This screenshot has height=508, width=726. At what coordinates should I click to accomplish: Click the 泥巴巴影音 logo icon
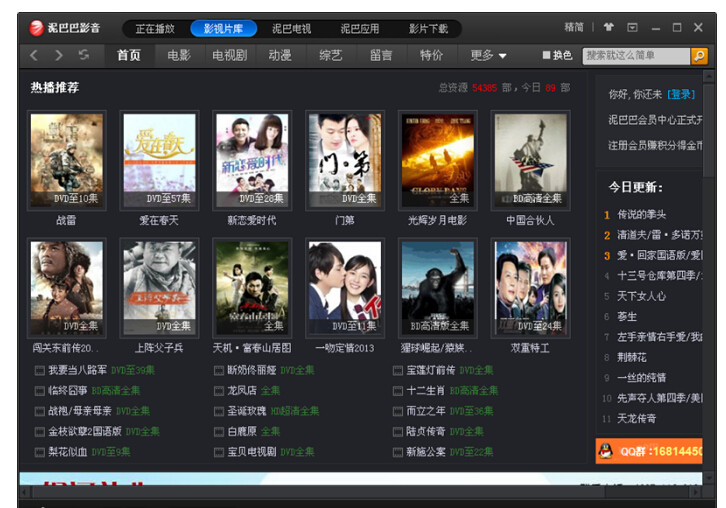coord(36,28)
